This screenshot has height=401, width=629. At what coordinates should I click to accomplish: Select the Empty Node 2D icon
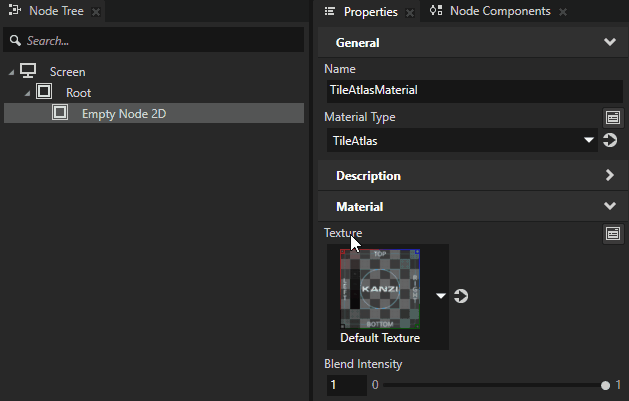60,112
